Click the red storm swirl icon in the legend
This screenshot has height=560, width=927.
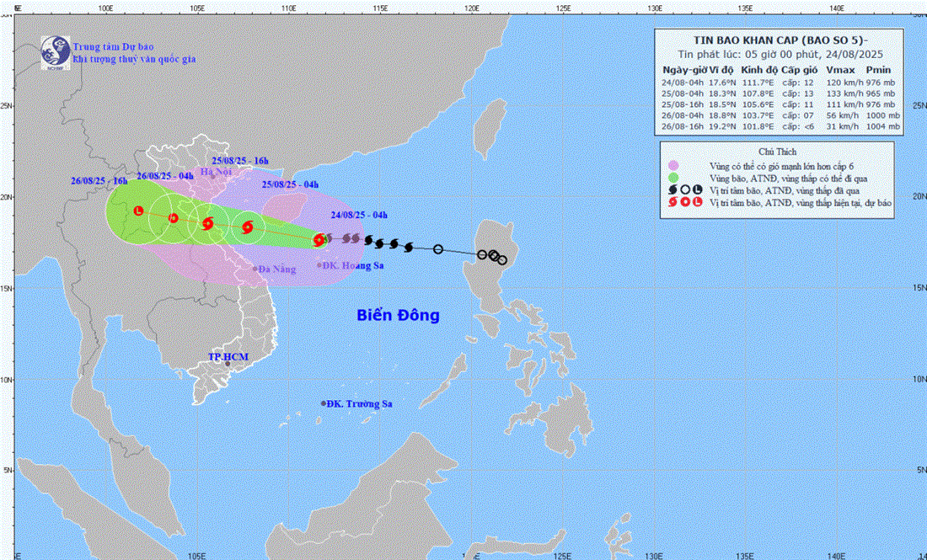tap(672, 202)
